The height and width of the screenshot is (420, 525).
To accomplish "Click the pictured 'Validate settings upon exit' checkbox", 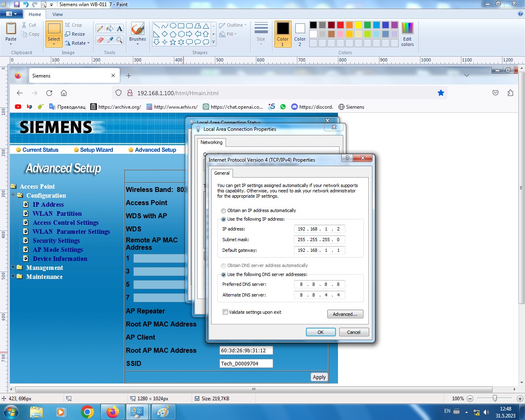I will pyautogui.click(x=225, y=312).
